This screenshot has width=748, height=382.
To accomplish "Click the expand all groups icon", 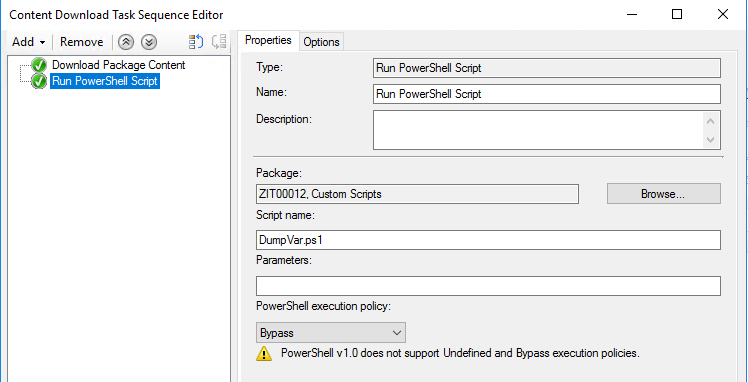I will pos(196,42).
